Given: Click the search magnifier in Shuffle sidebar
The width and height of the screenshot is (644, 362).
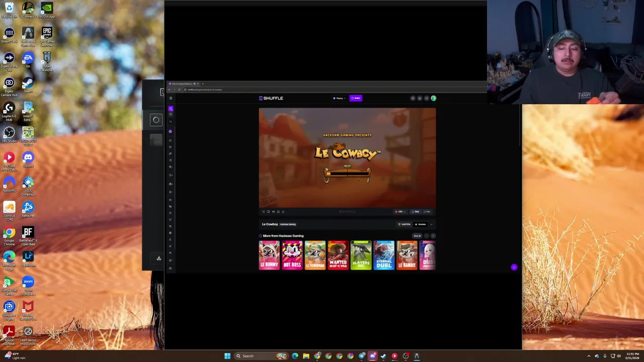Looking at the screenshot, I should (x=171, y=121).
